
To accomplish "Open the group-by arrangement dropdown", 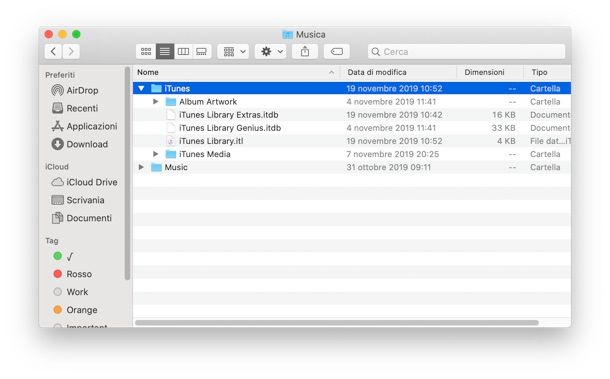I will coord(233,51).
